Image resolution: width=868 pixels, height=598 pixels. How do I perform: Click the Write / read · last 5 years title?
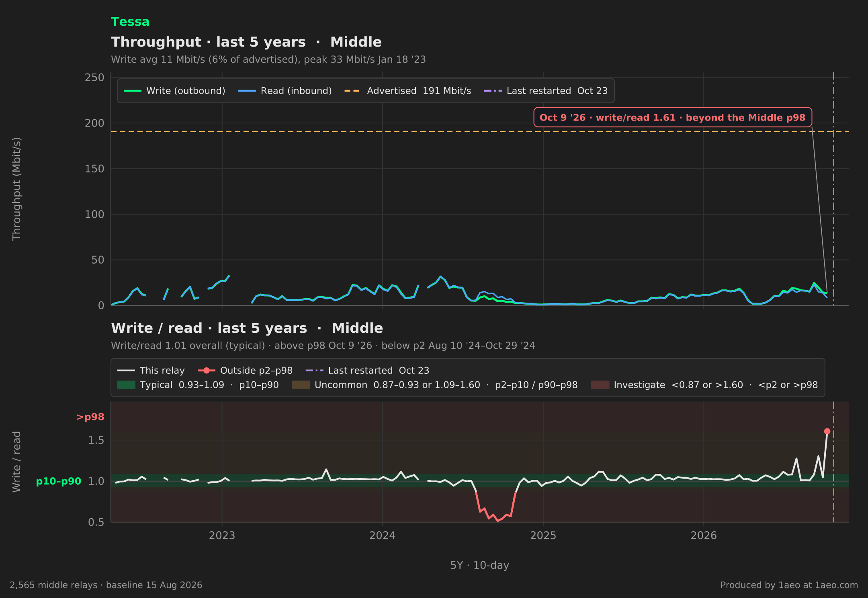click(247, 328)
